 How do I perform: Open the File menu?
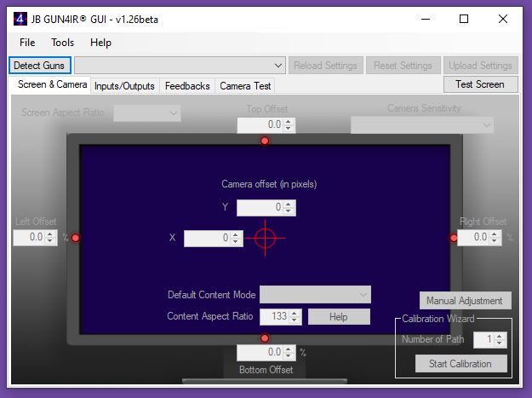pos(27,43)
